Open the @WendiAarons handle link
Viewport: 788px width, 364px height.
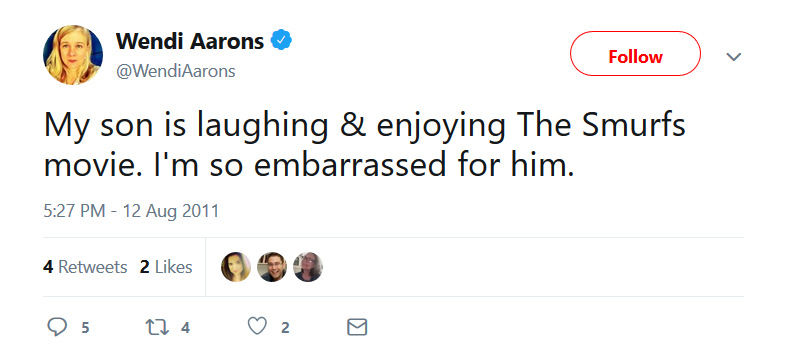click(x=175, y=71)
